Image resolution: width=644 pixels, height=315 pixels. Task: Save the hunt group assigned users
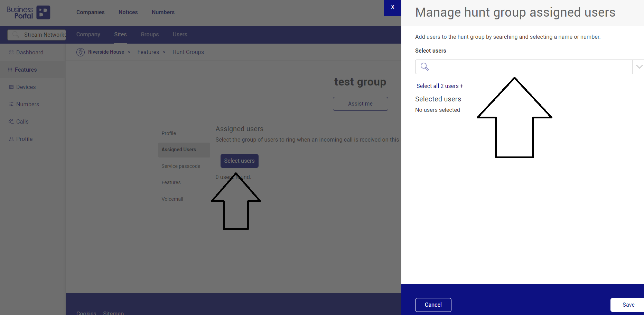click(x=628, y=305)
